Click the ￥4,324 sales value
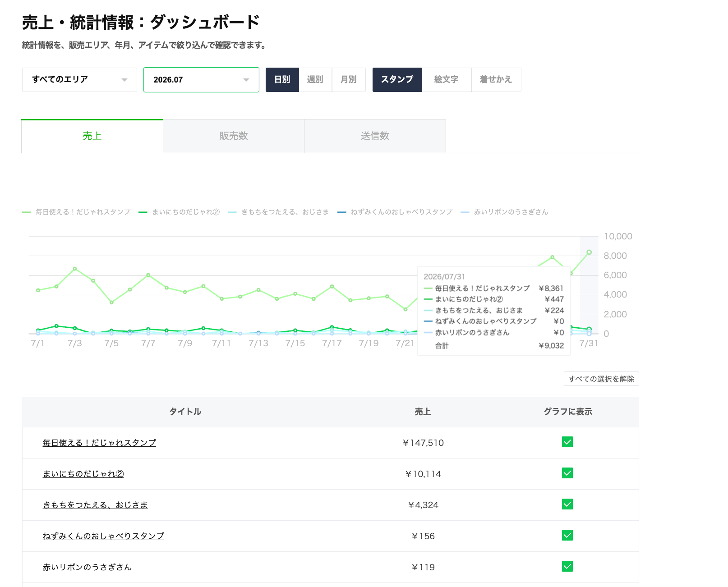Screen dimensions: 728x587 (x=423, y=505)
